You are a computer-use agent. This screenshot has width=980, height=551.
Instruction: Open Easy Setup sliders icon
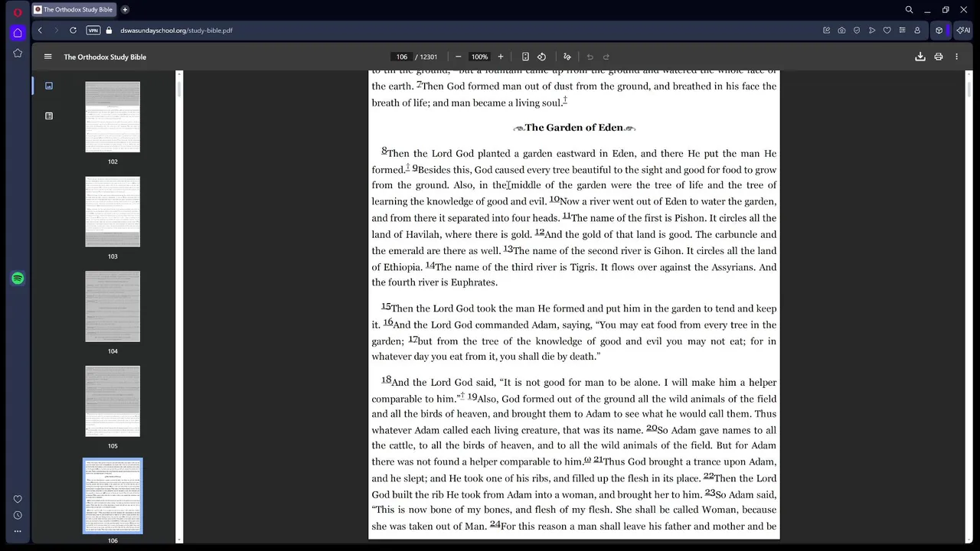[x=902, y=31]
